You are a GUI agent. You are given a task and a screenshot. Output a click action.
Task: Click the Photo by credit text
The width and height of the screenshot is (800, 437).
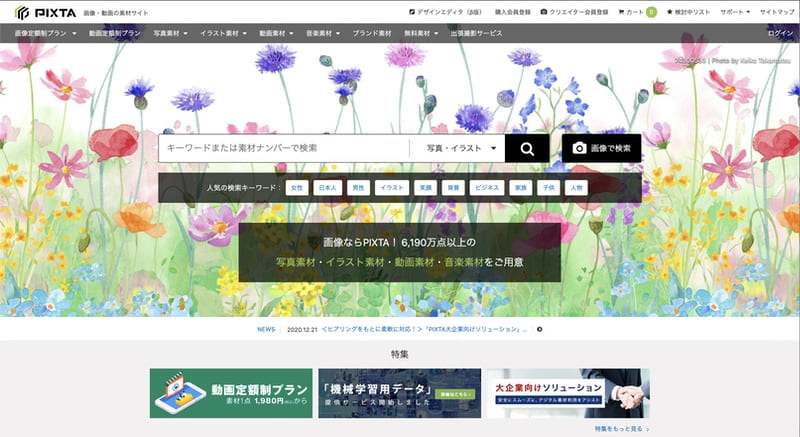tap(751, 61)
